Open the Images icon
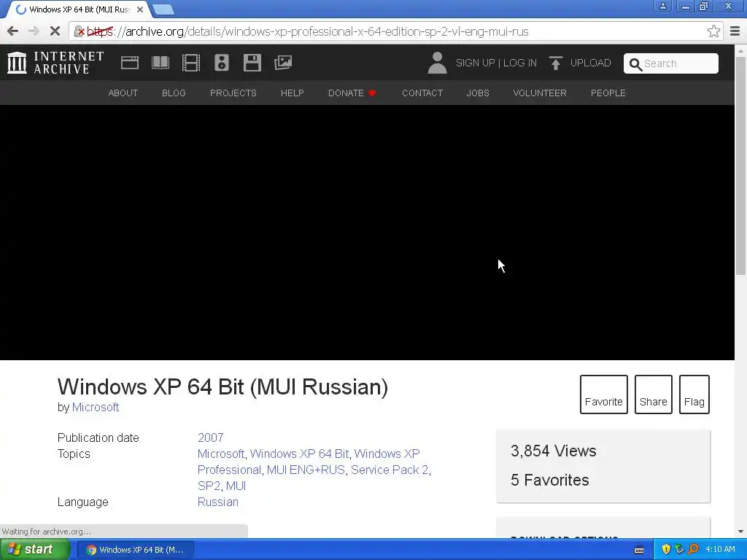The height and width of the screenshot is (560, 747). (283, 63)
